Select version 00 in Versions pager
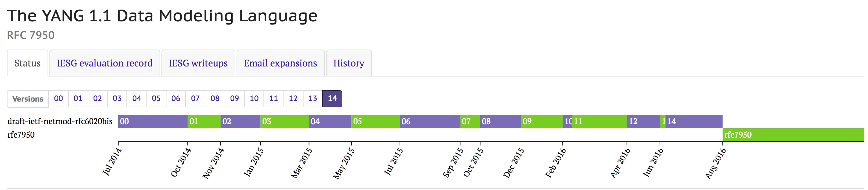This screenshot has height=190, width=868. [x=58, y=98]
